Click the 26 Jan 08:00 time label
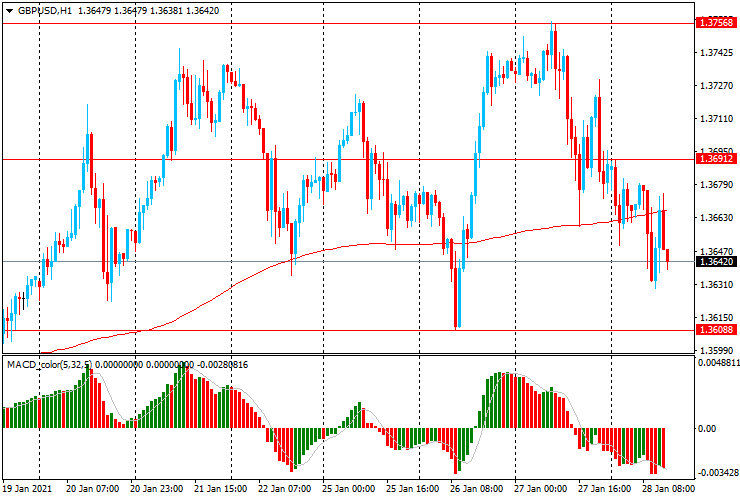Screen dimensions: 740x500 [477, 488]
